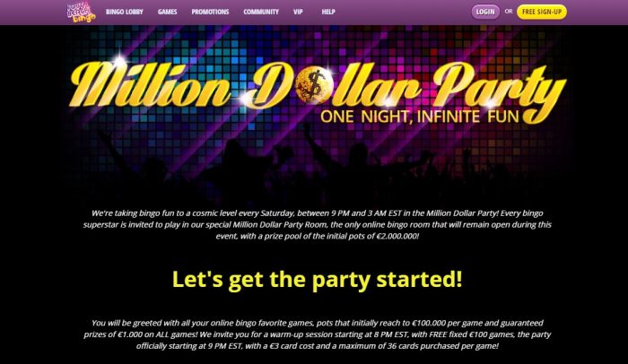Viewport: 628px width, 364px height.
Task: Click the sparkle star above the letter M
Action: pos(119,62)
